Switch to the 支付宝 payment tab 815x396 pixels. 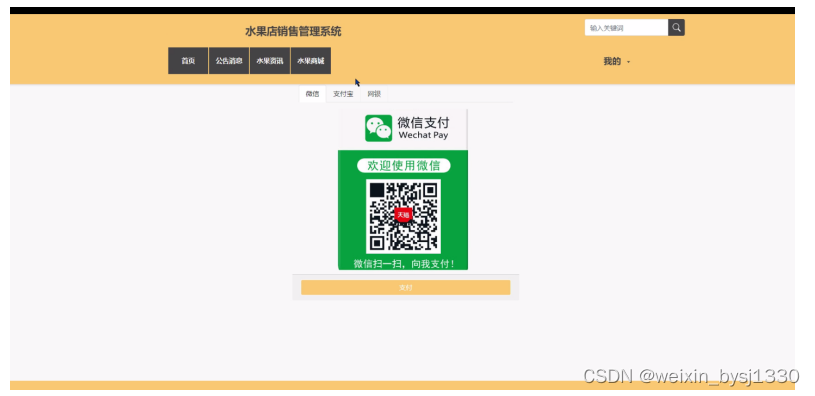343,94
